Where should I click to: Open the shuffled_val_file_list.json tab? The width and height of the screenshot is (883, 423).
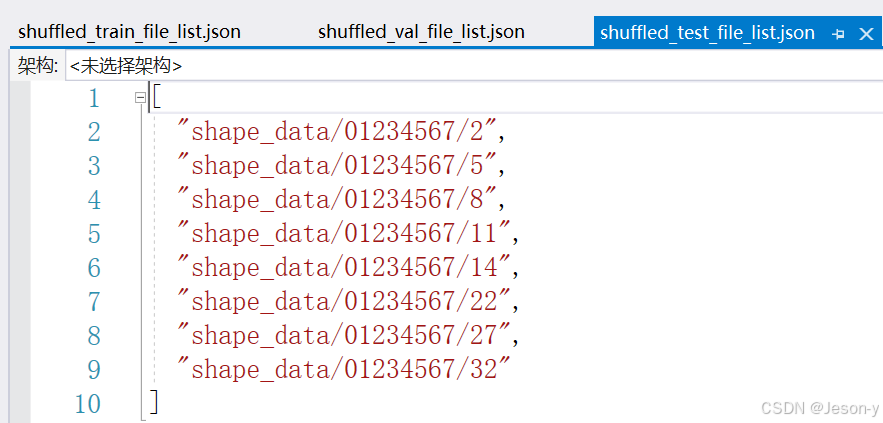(x=421, y=32)
